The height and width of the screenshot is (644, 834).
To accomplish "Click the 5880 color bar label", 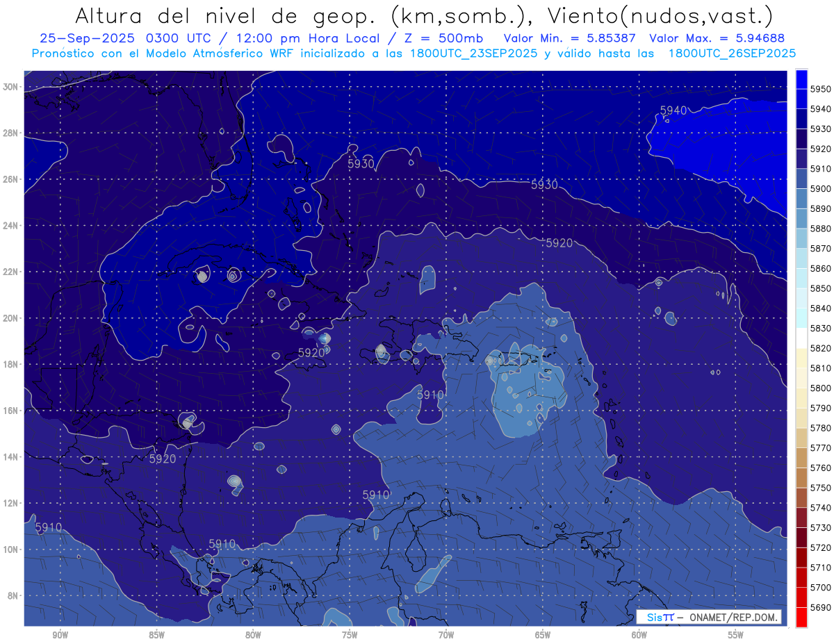I will [821, 229].
